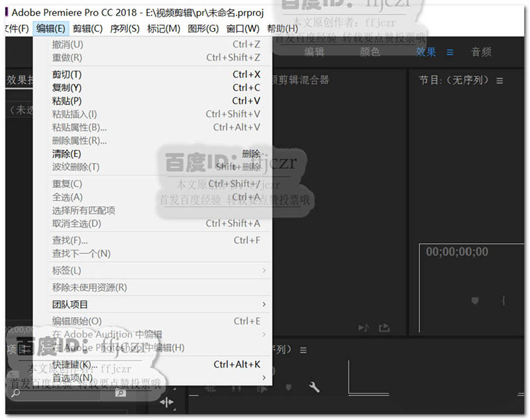Open the 文件(F) menu
The height and width of the screenshot is (420, 530).
tap(17, 28)
